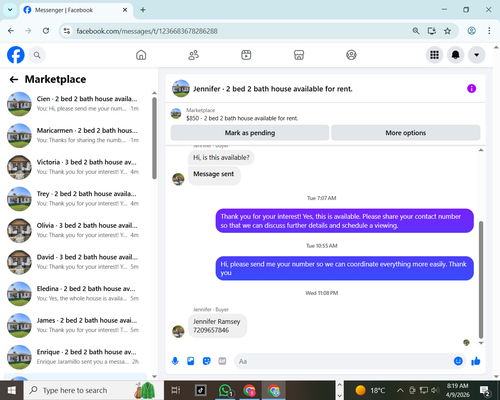Open David 3 bed conversation

[x=77, y=262]
